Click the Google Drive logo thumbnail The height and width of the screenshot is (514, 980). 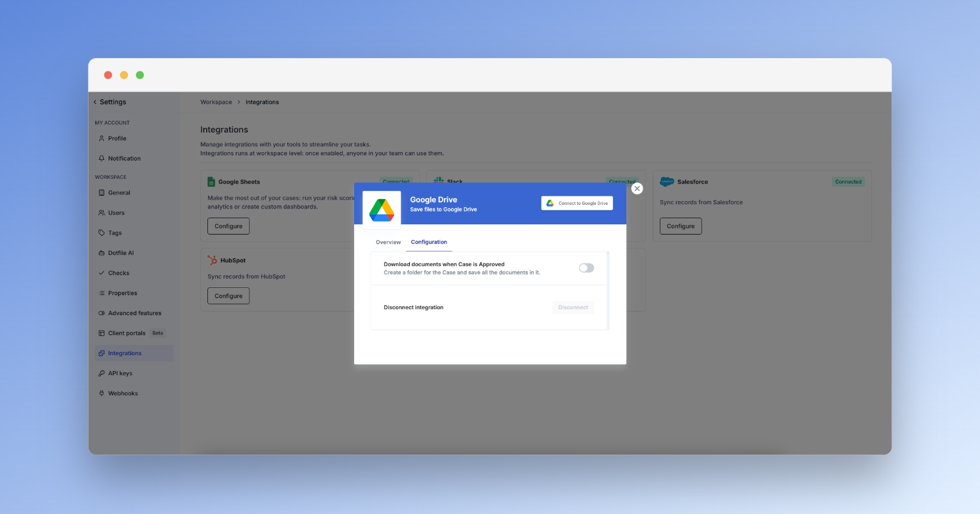tap(381, 210)
